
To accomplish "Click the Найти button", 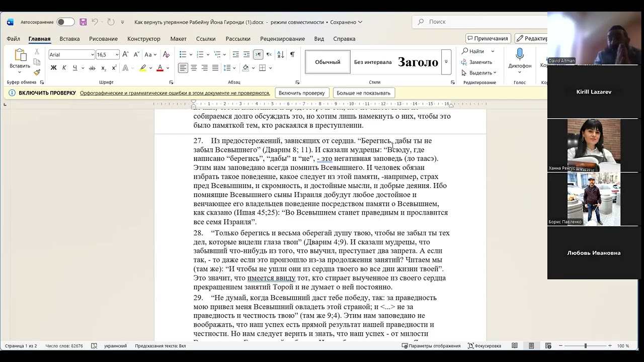I will (x=474, y=51).
